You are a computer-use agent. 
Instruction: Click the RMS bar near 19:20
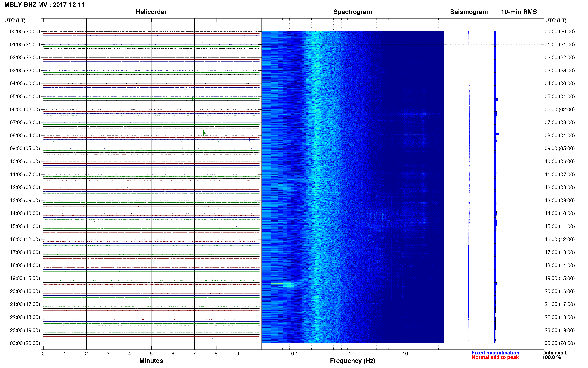point(496,284)
